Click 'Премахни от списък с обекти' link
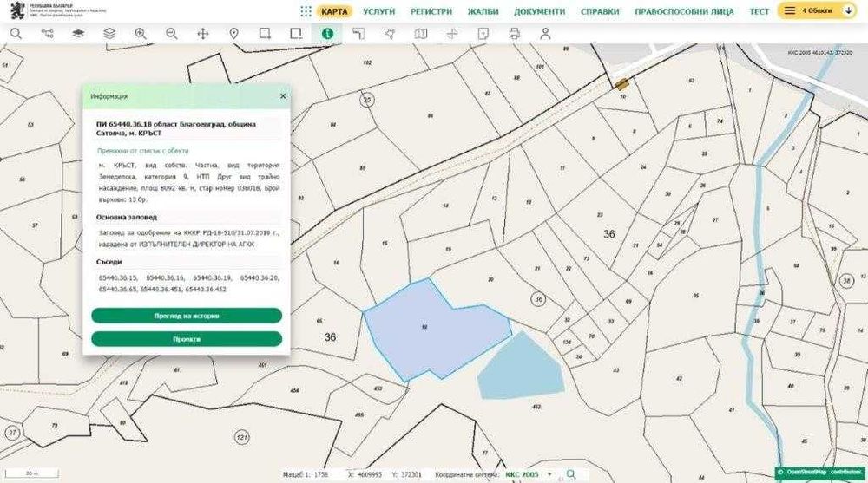868x483 pixels. (x=143, y=151)
